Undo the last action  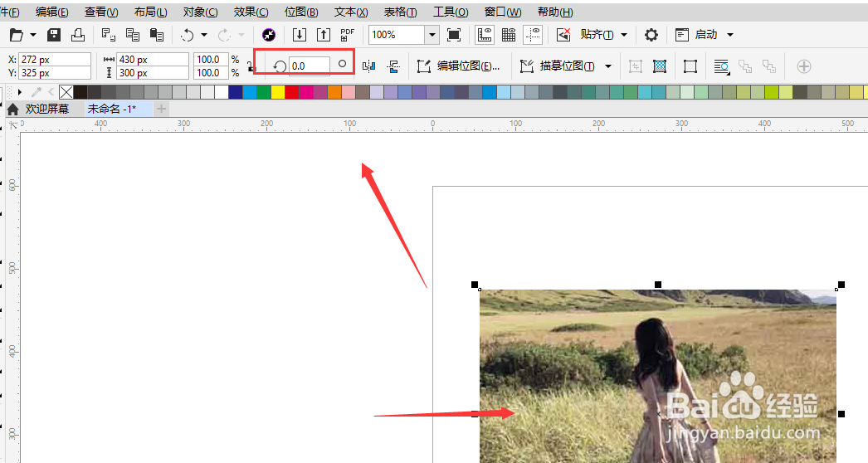pyautogui.click(x=188, y=35)
